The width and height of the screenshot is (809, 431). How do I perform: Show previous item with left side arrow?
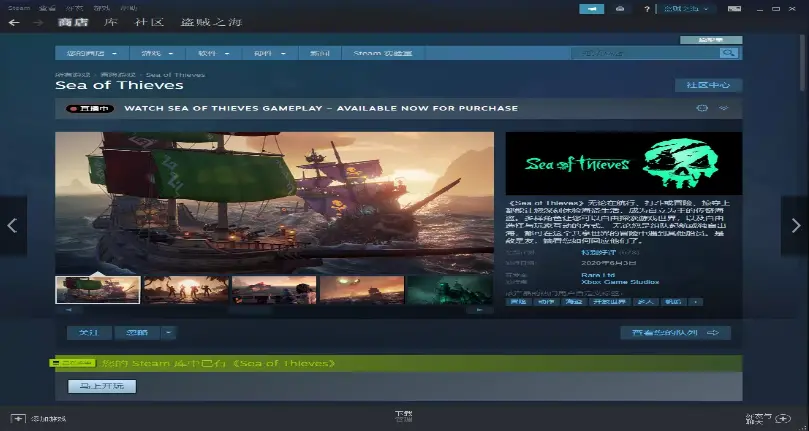click(x=12, y=226)
